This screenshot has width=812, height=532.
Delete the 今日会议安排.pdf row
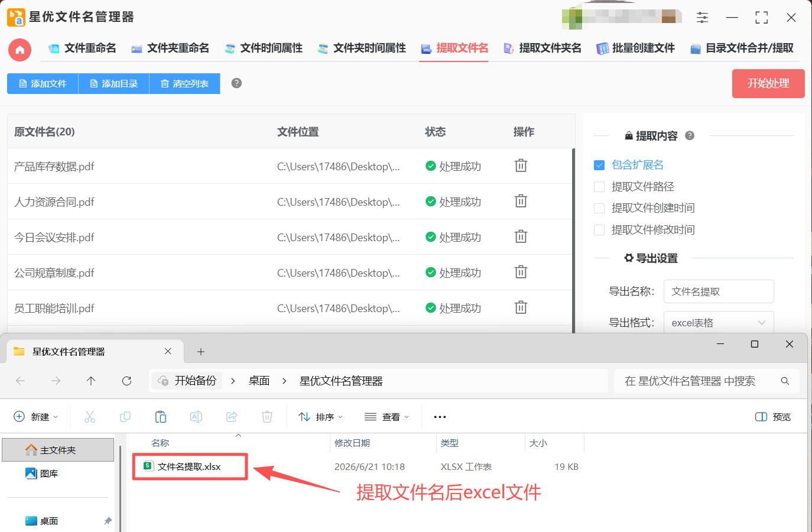(521, 236)
